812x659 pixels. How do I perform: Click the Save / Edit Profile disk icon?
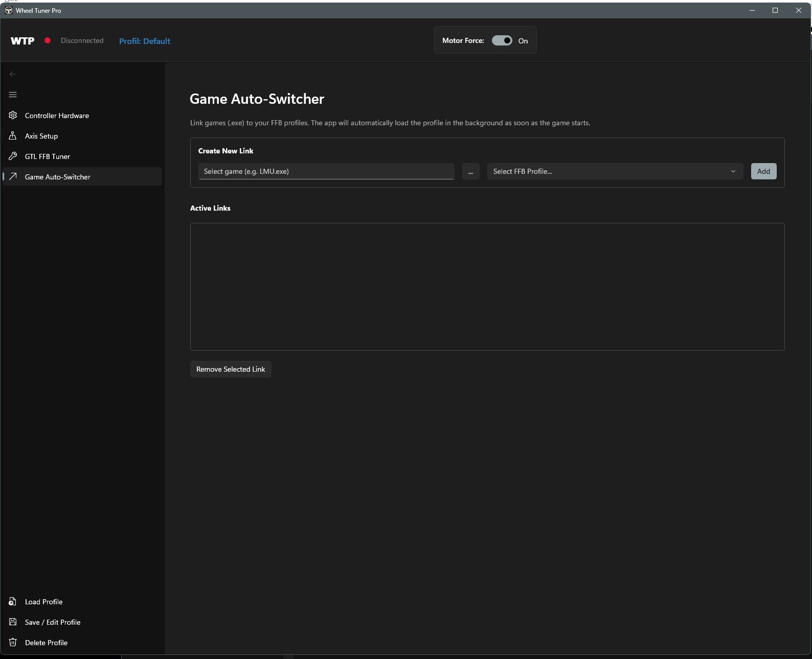(13, 622)
